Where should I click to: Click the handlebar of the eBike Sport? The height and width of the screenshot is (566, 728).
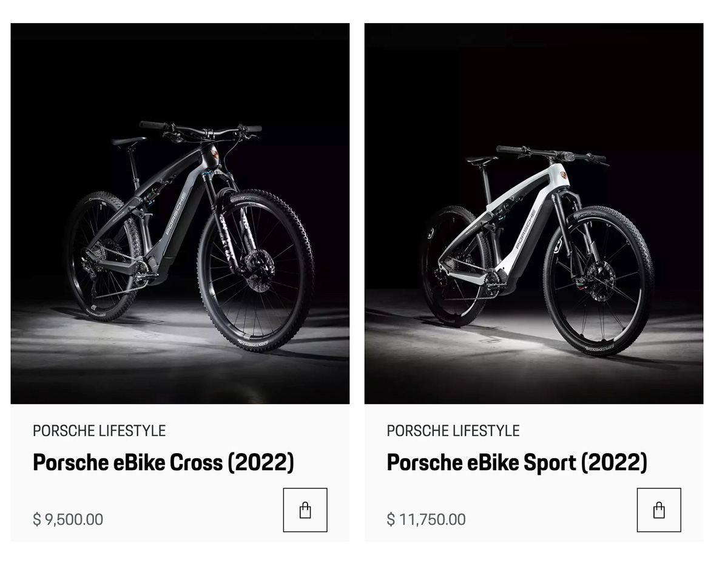(x=549, y=153)
